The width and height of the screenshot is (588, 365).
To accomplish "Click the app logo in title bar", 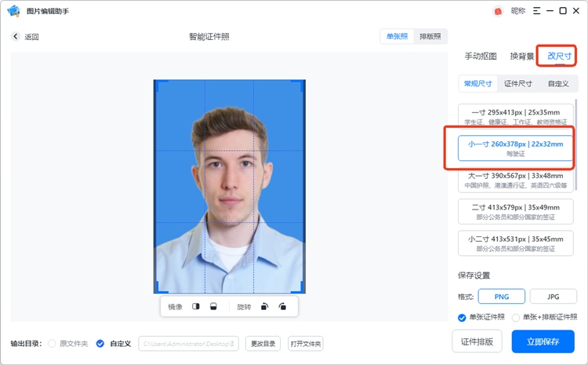I will (13, 11).
